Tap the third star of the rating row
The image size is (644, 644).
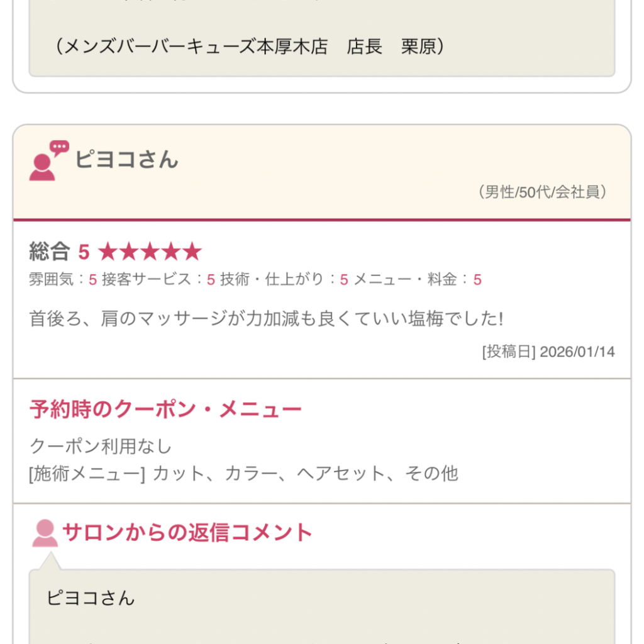150,252
